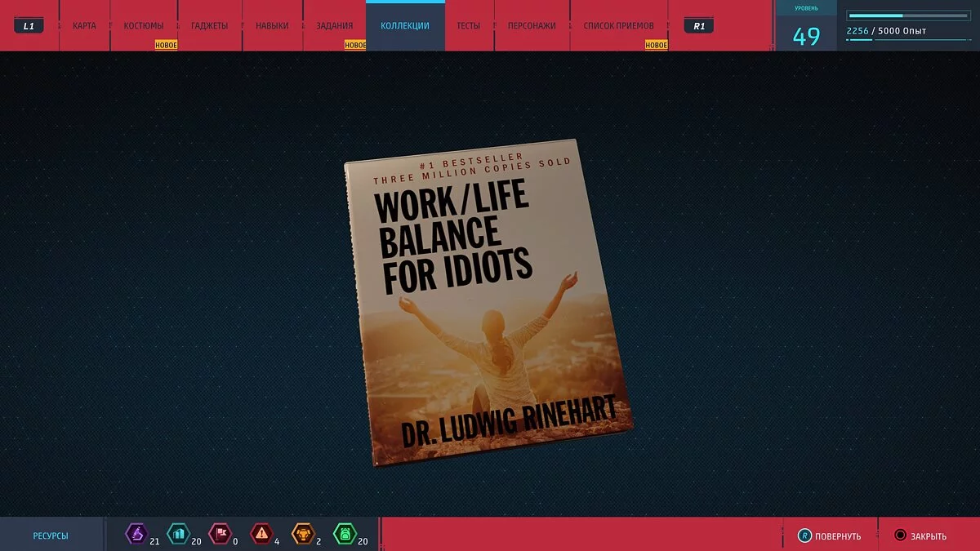Open the Задания tab

click(x=335, y=25)
